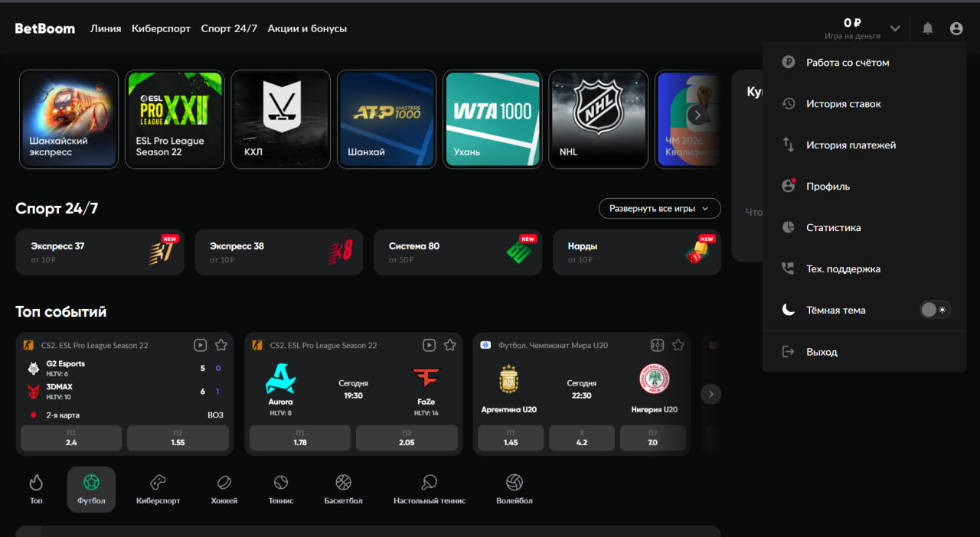The width and height of the screenshot is (980, 537).
Task: Bet П2 2.05 on FaZe
Action: coord(407,438)
